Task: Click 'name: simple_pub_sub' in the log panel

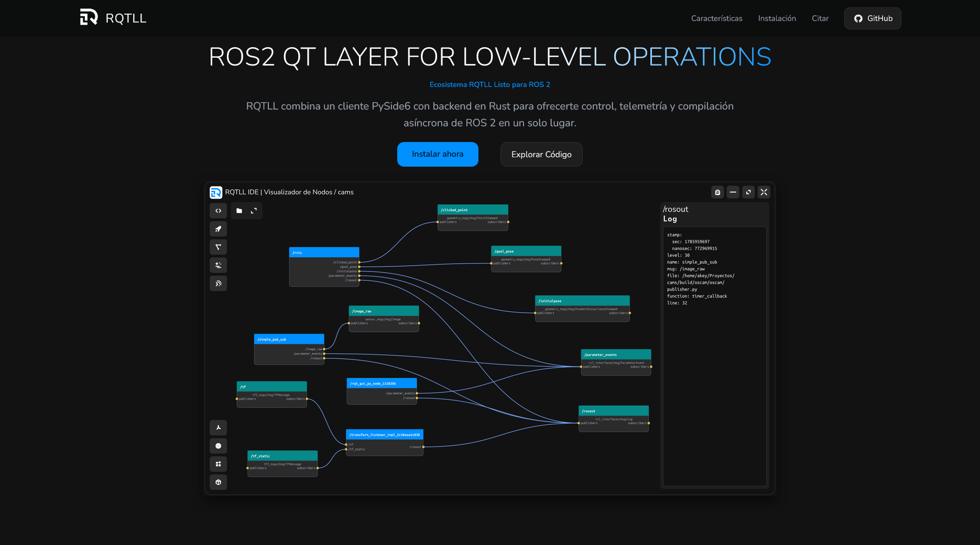Action: (x=692, y=262)
